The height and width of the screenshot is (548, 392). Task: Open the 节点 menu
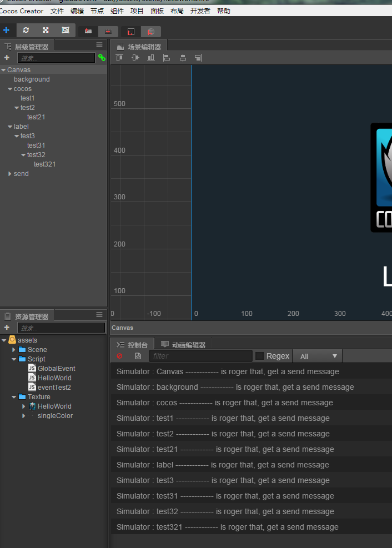tap(97, 11)
